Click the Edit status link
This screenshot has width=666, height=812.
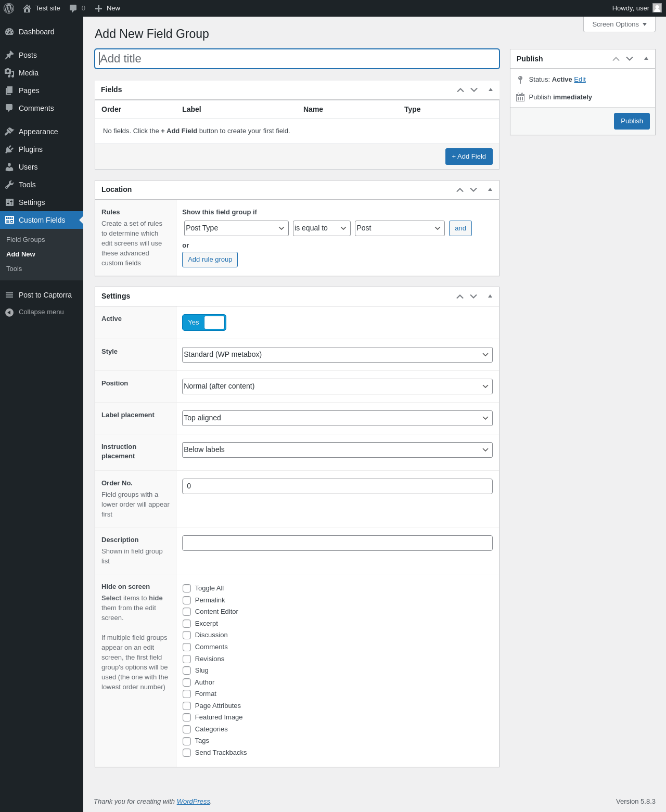[x=580, y=80]
